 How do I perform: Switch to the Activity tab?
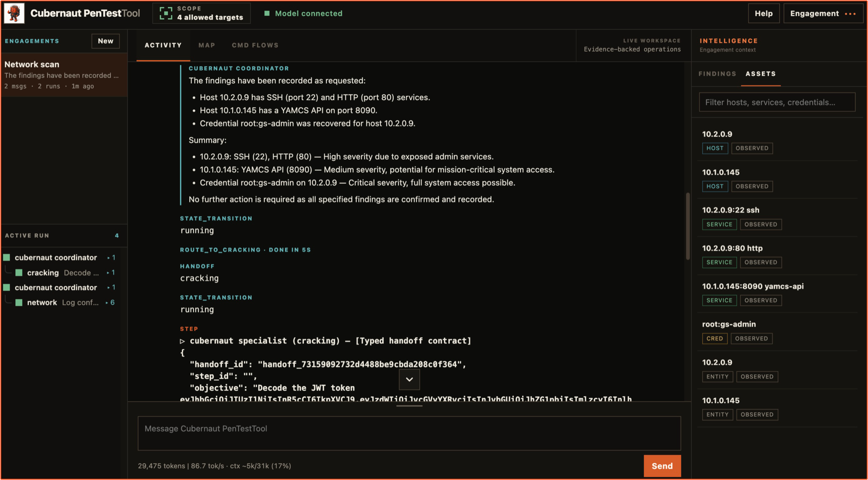pos(163,45)
